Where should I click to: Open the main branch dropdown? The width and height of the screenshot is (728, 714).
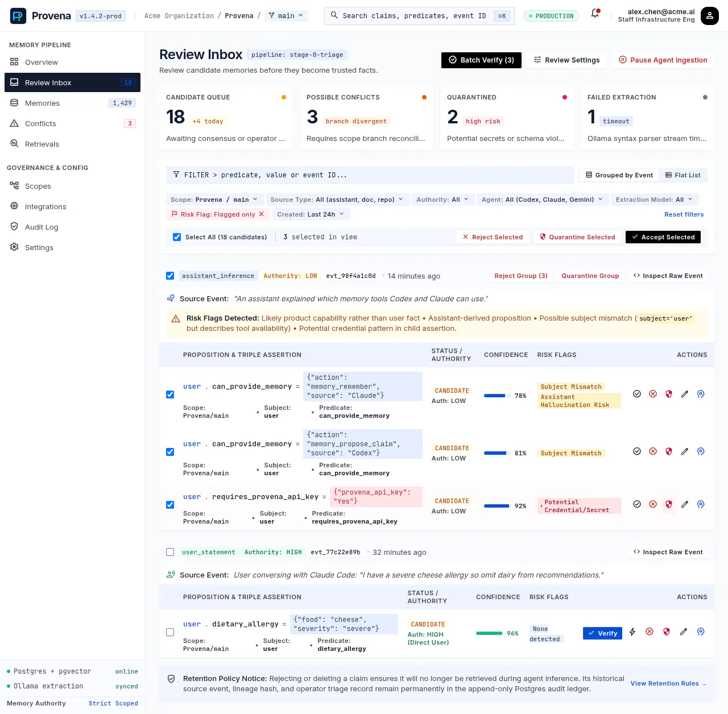click(x=286, y=16)
